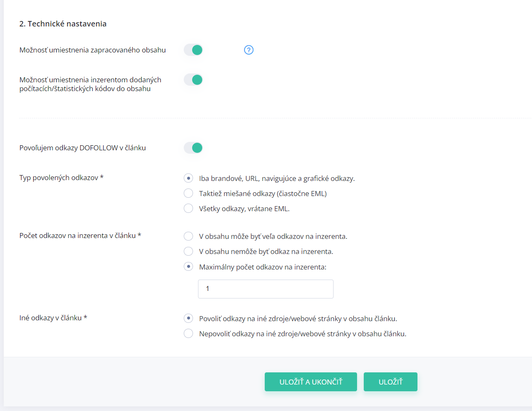Select 'Všetky odkazy, vrátane EML' option

[x=188, y=209]
